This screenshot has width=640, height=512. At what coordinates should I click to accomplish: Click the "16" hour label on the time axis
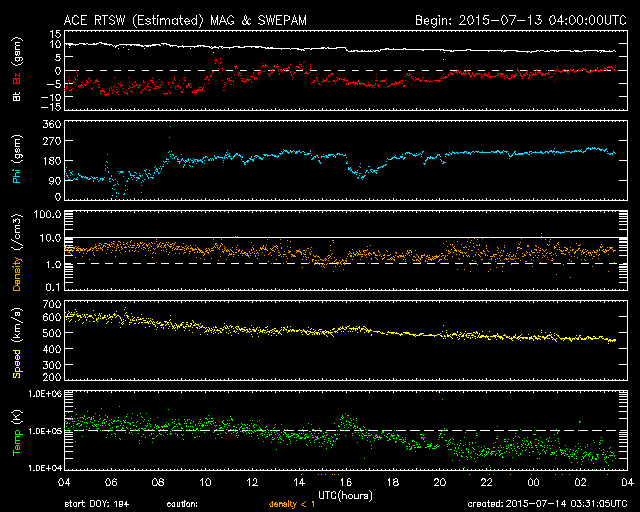click(346, 483)
